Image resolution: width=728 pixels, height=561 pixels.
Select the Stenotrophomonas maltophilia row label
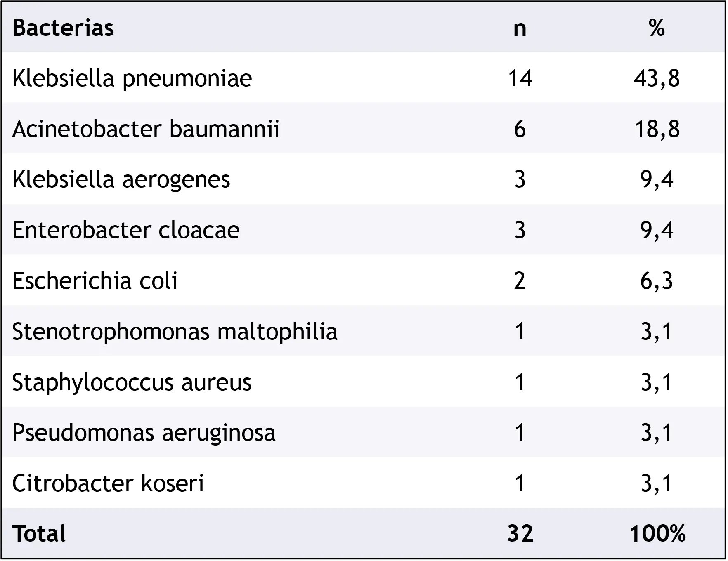175,332
